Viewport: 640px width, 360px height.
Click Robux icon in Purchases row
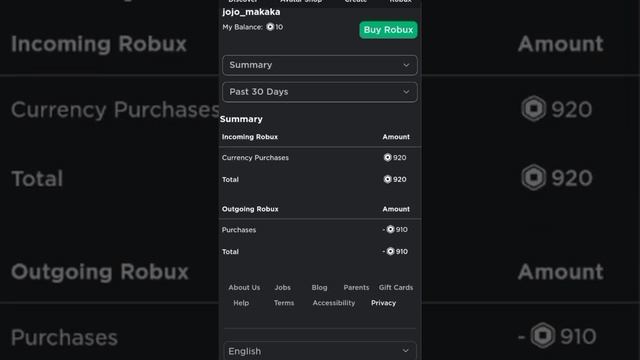(390, 229)
